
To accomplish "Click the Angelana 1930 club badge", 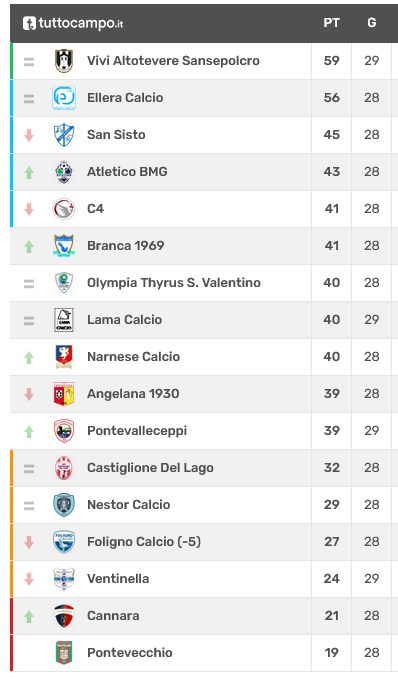I will (x=64, y=394).
